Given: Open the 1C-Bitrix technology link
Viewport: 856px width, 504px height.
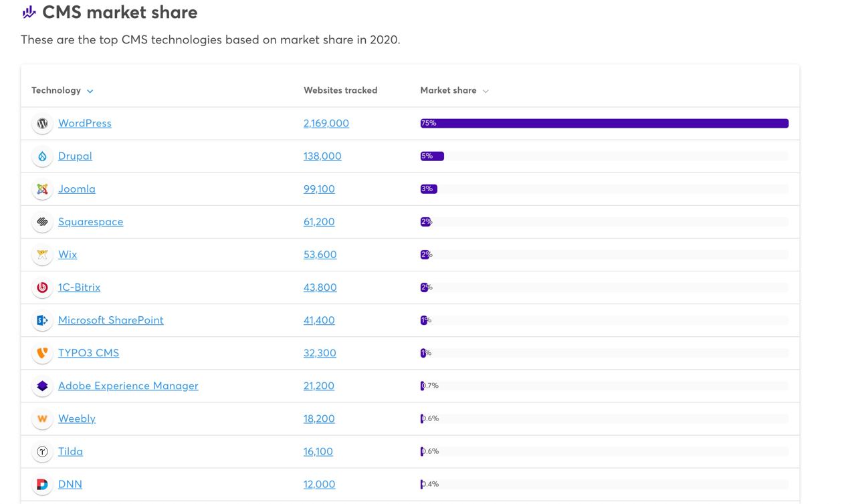Looking at the screenshot, I should point(79,287).
